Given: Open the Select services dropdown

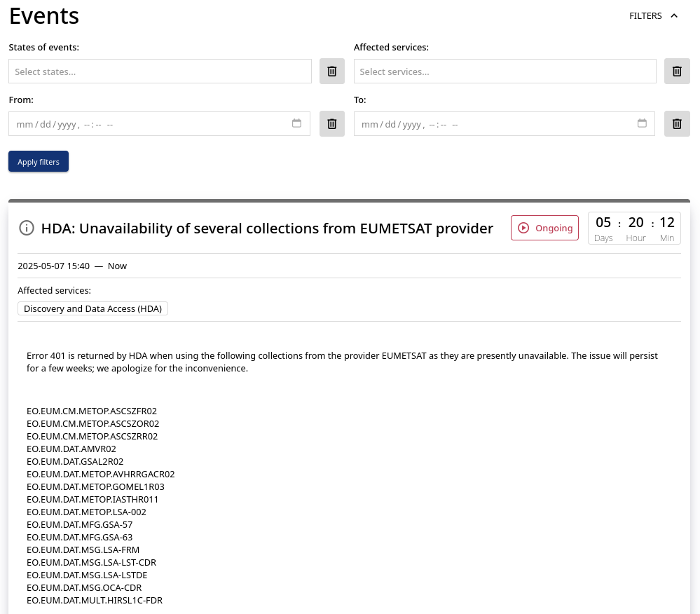Looking at the screenshot, I should [x=505, y=71].
